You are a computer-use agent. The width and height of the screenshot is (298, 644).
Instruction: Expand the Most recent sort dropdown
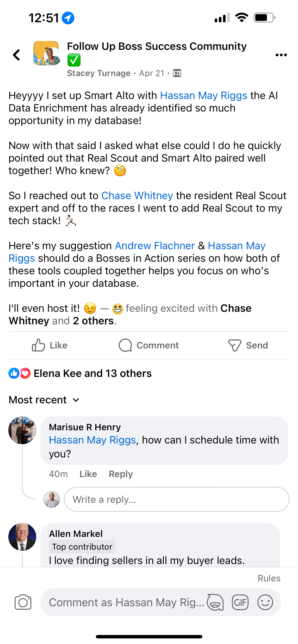coord(44,400)
